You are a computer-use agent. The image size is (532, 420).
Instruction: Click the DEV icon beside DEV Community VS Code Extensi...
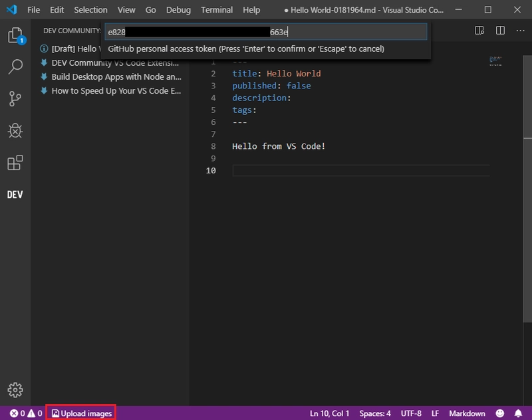[44, 62]
